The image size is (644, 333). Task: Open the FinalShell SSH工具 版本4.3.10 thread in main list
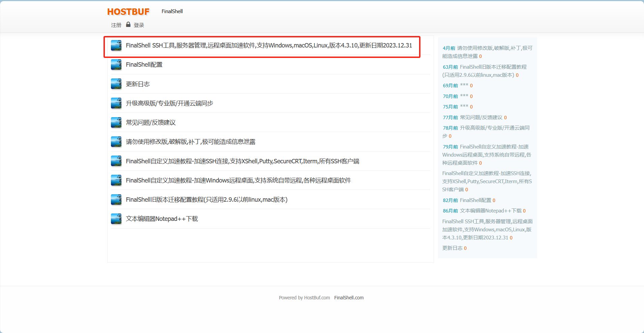point(269,45)
